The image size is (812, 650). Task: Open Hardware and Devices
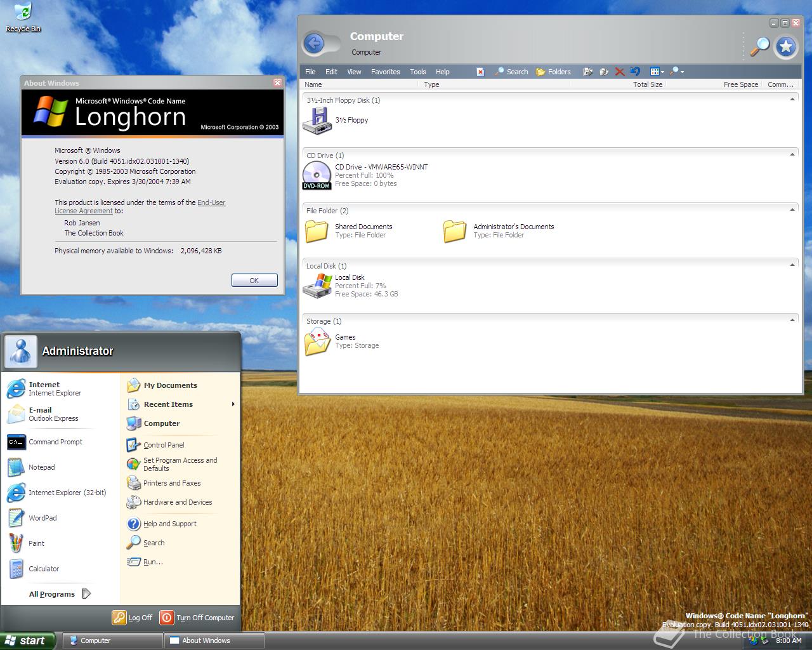pos(181,502)
